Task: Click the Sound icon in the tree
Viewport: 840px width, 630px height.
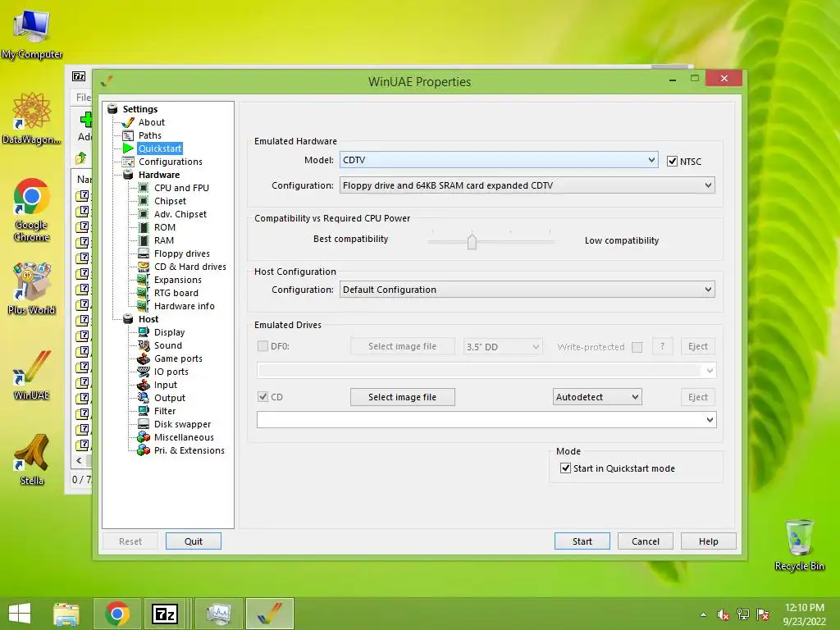Action: click(144, 345)
